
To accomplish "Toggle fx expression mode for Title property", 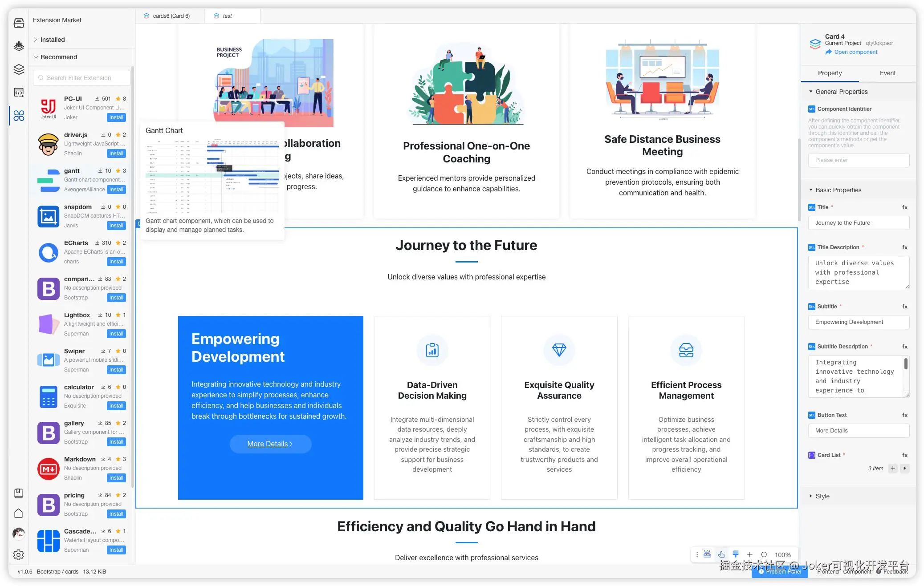I will click(x=905, y=207).
